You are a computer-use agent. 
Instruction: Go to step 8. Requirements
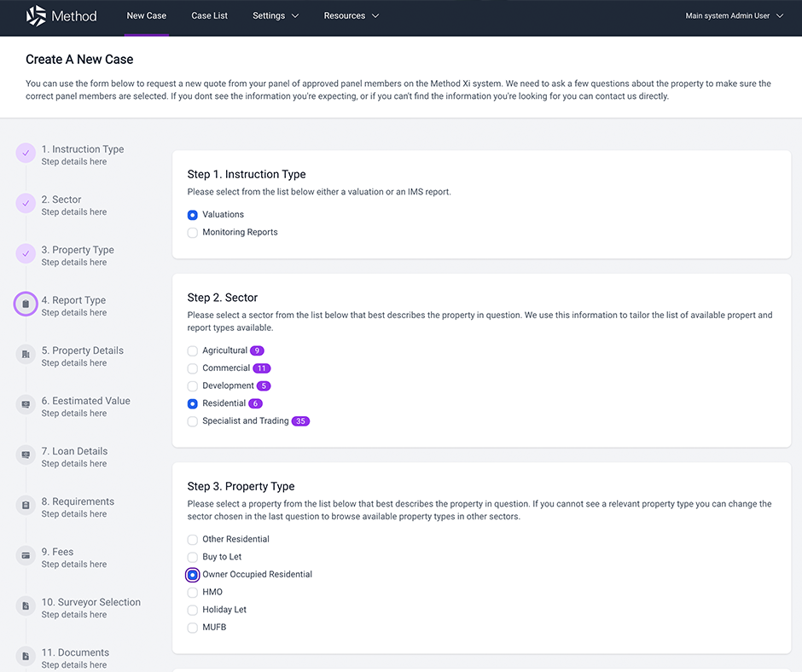pyautogui.click(x=78, y=501)
